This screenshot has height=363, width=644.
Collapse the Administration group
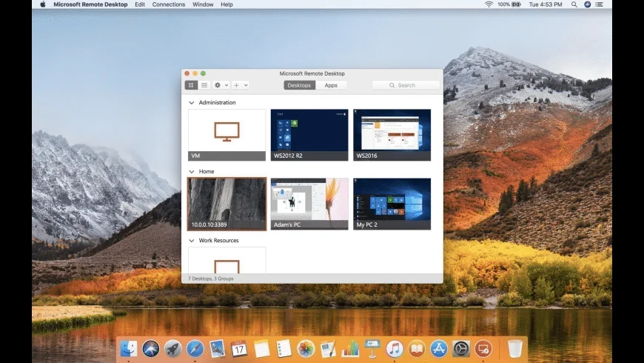point(192,103)
